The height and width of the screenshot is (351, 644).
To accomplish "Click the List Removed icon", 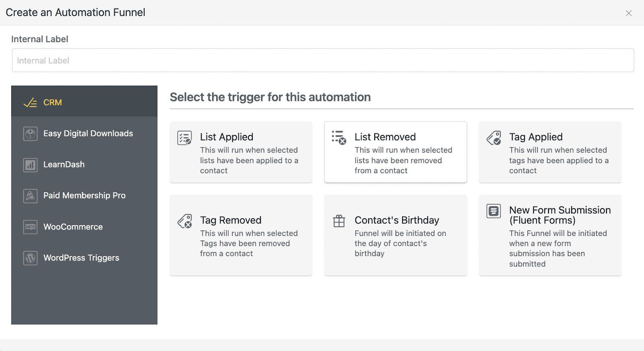I will 339,138.
